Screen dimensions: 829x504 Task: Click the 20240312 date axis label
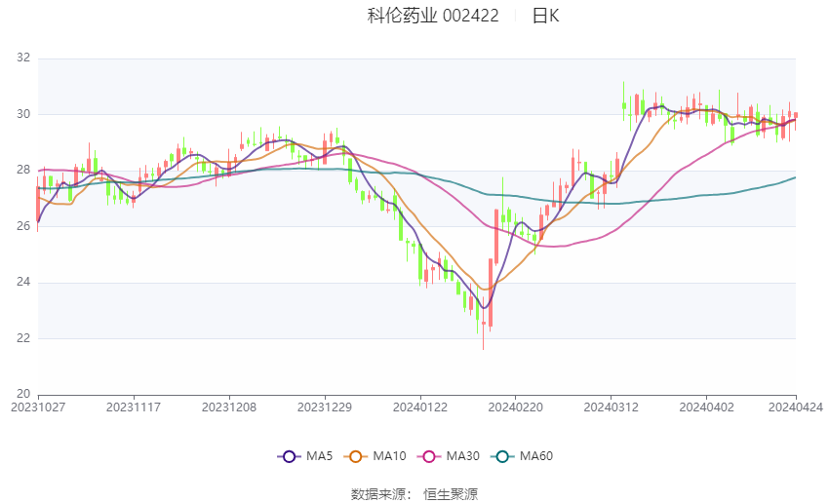(611, 407)
